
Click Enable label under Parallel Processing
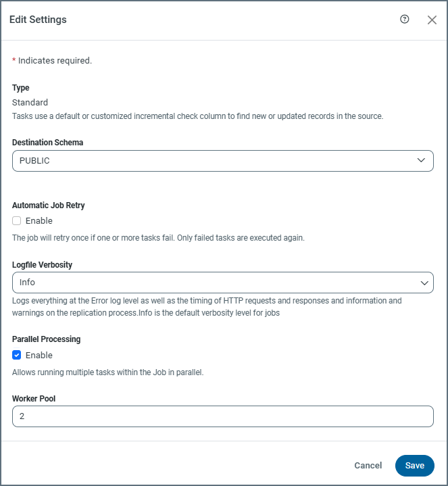pos(39,356)
